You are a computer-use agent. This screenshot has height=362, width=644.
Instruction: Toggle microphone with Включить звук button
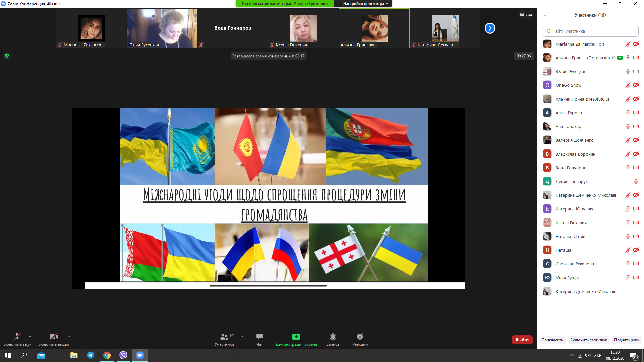(17, 339)
